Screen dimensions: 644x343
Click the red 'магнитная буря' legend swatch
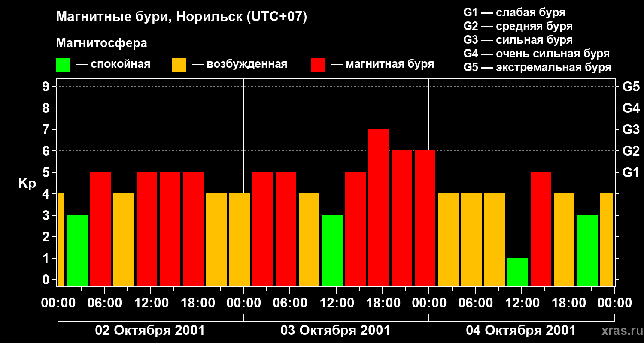[318, 65]
